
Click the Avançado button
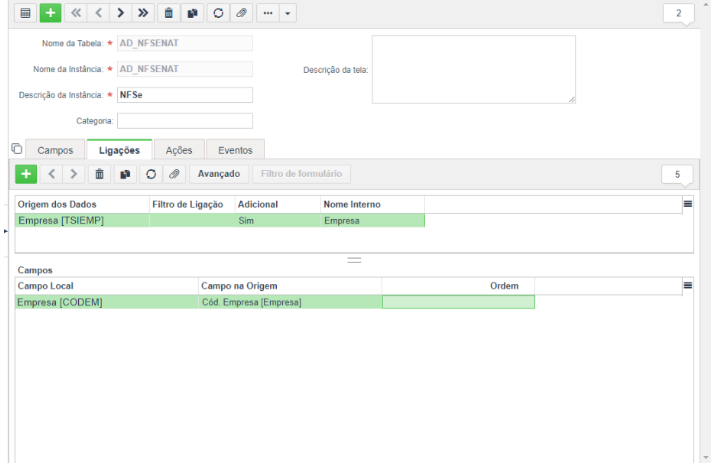point(219,174)
